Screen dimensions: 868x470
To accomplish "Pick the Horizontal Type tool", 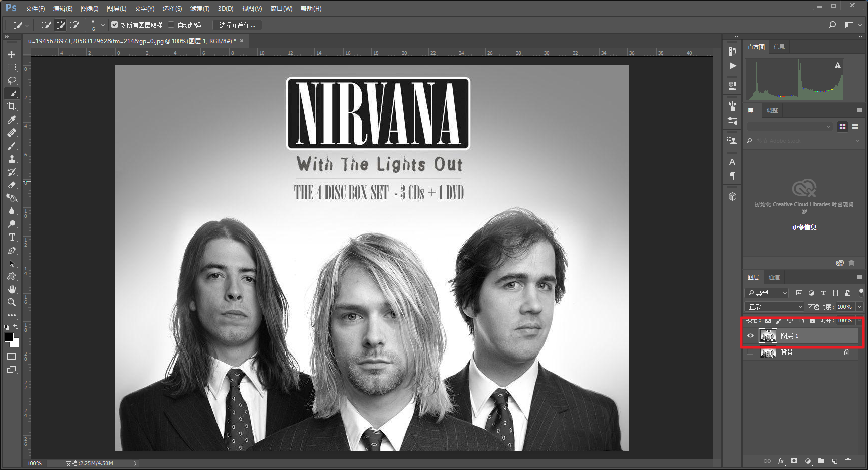I will point(12,237).
